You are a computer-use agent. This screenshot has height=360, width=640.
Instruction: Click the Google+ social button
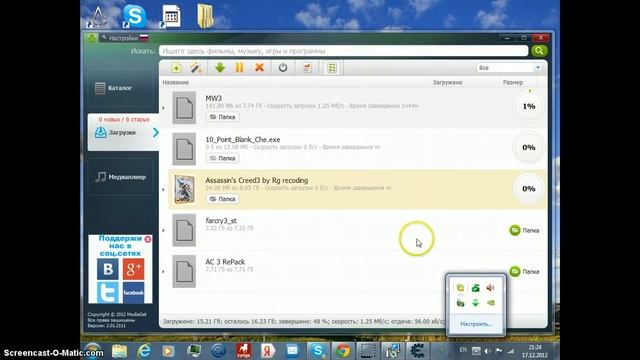coord(133,269)
